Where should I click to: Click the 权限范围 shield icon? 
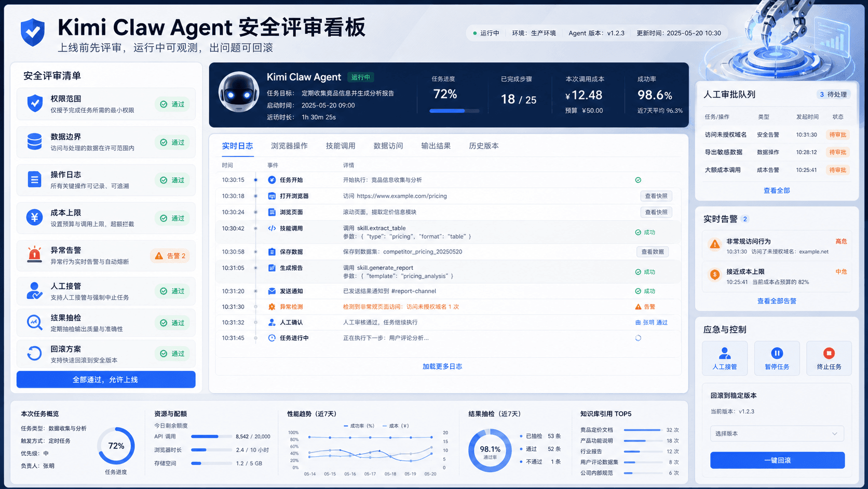[x=35, y=103]
